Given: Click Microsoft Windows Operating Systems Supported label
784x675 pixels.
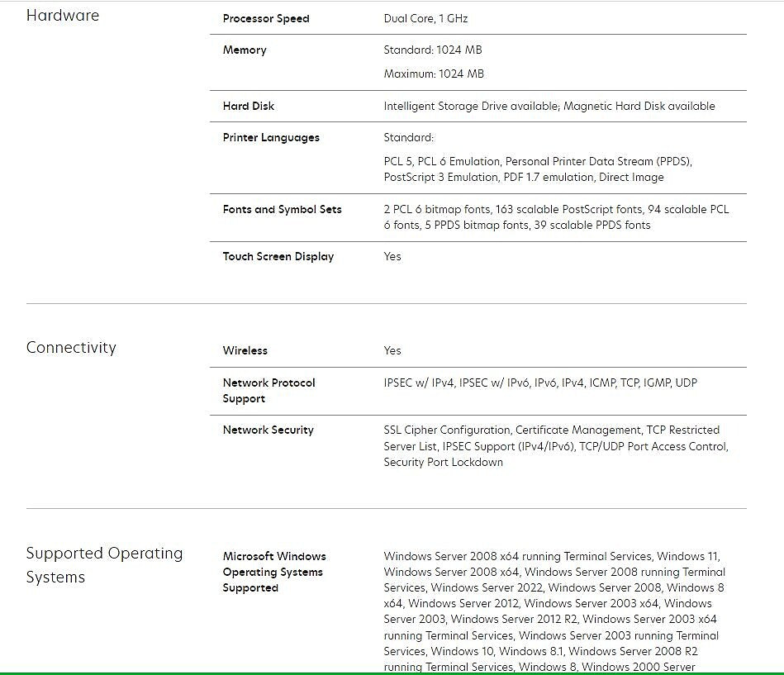Looking at the screenshot, I should pos(274,572).
